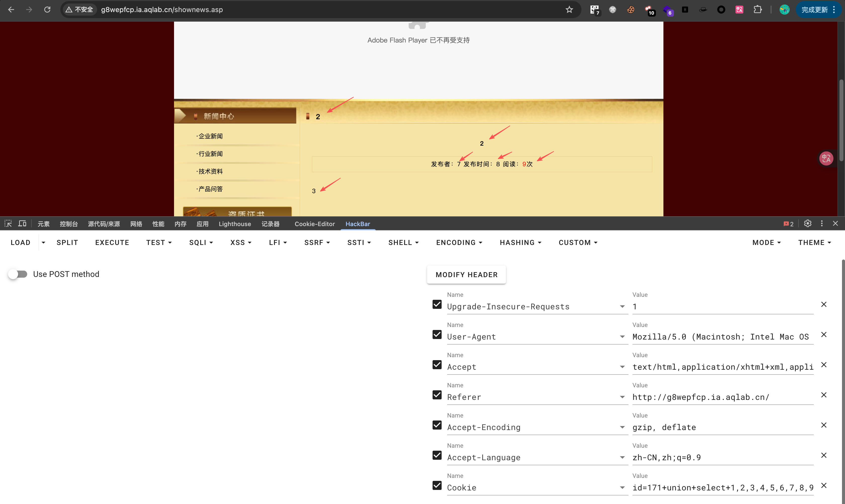Image resolution: width=845 pixels, height=504 pixels.
Task: Switch to the Cookie-Editor tab
Action: 315,224
